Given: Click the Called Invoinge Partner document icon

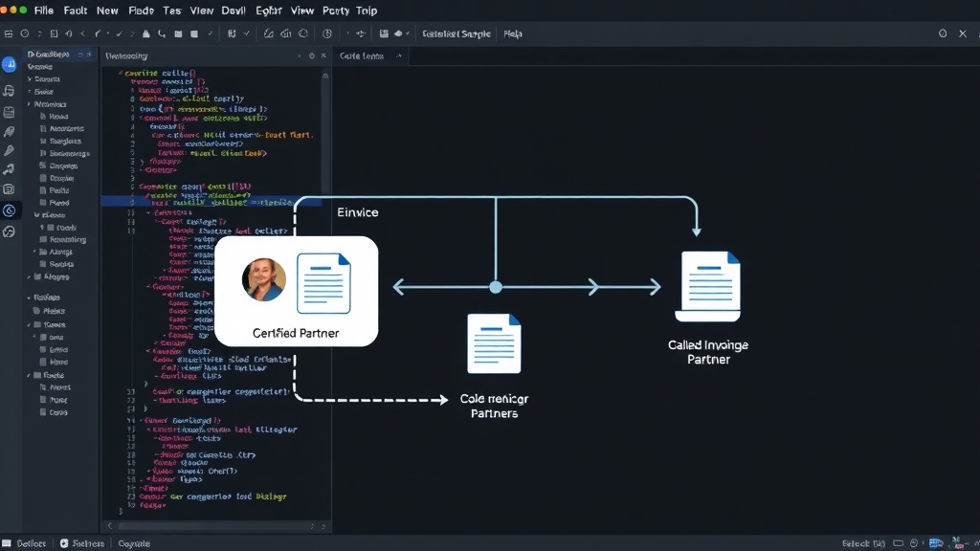Looking at the screenshot, I should (708, 286).
